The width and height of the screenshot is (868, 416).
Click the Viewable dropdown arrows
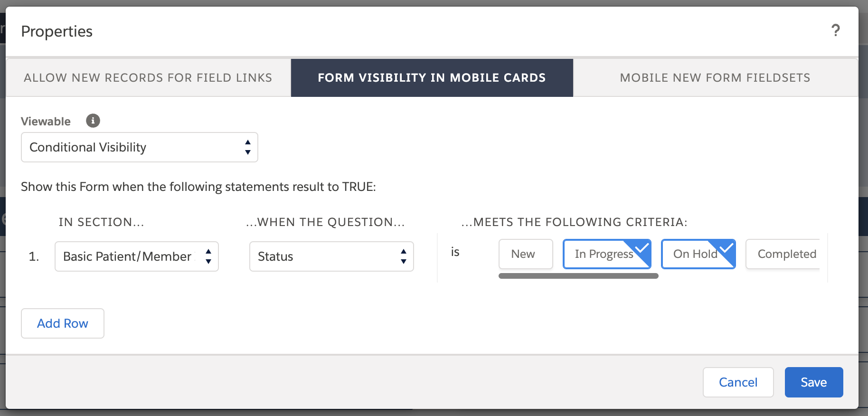point(247,147)
